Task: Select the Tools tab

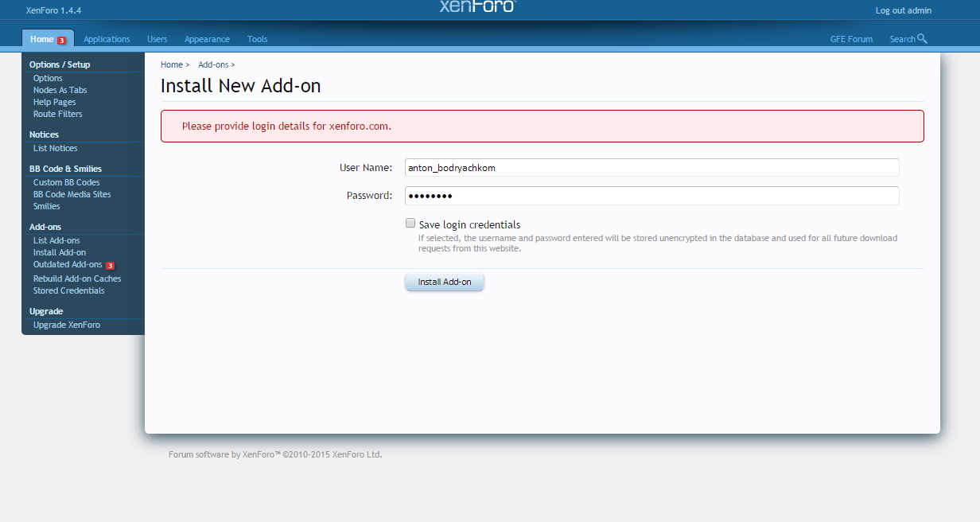Action: tap(257, 39)
